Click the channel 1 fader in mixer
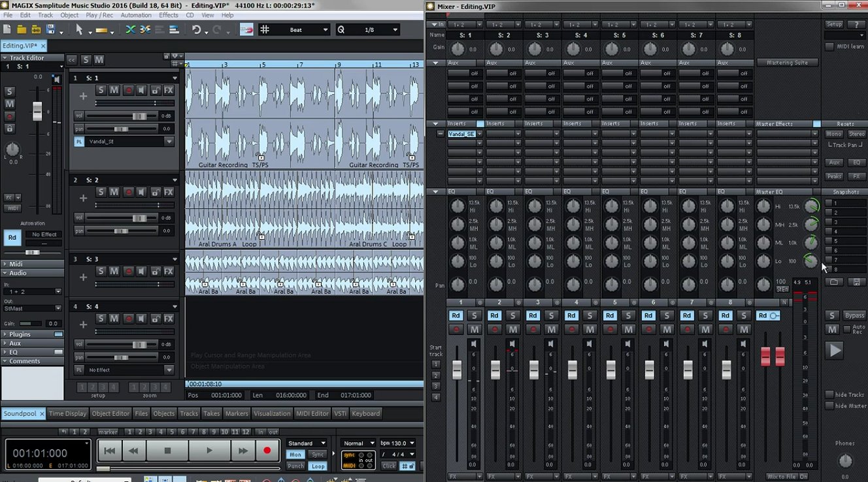Image resolution: width=868 pixels, height=482 pixels. click(x=457, y=370)
